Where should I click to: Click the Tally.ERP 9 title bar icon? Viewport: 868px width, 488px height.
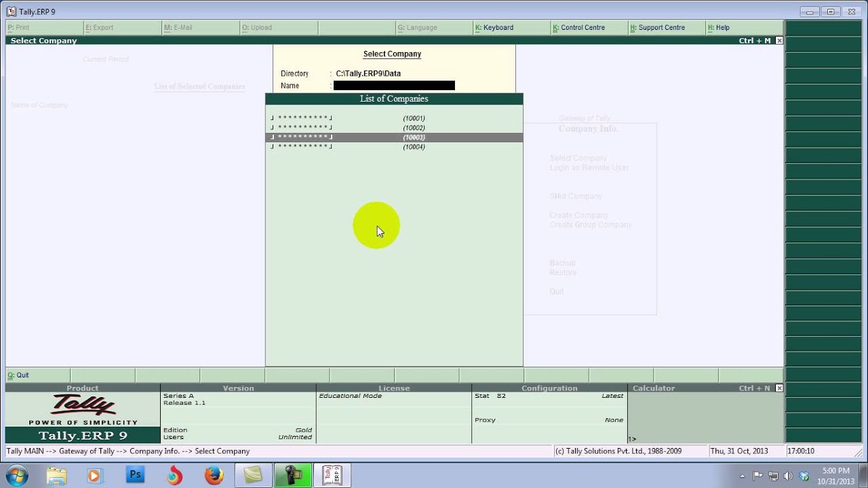tap(11, 12)
